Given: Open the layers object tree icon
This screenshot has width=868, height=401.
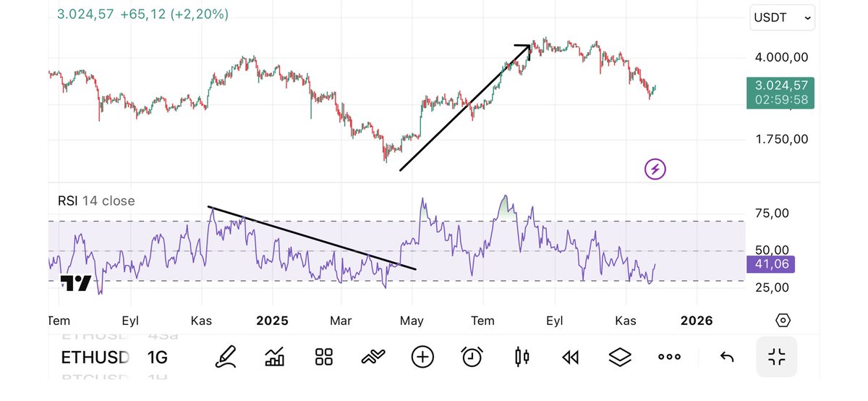Looking at the screenshot, I should click(x=620, y=356).
